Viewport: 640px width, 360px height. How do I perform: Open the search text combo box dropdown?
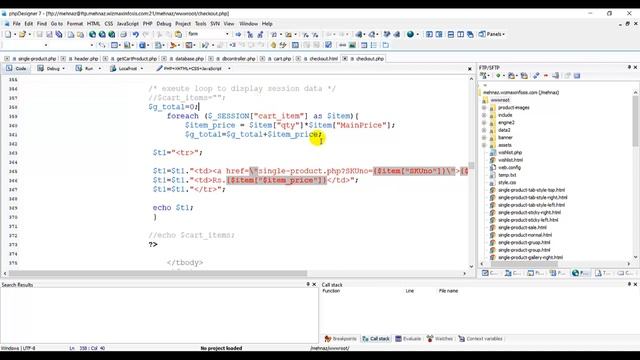click(x=227, y=34)
